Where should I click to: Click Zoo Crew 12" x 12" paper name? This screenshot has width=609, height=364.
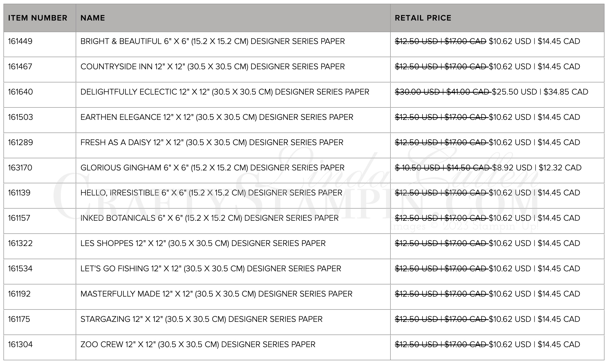click(198, 345)
